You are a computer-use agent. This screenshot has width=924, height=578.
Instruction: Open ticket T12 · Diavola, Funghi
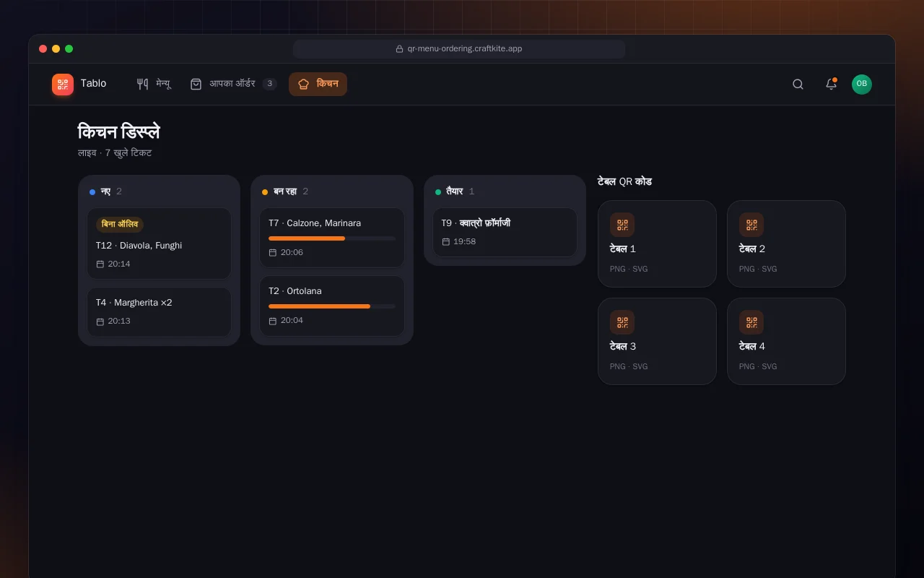pos(159,243)
